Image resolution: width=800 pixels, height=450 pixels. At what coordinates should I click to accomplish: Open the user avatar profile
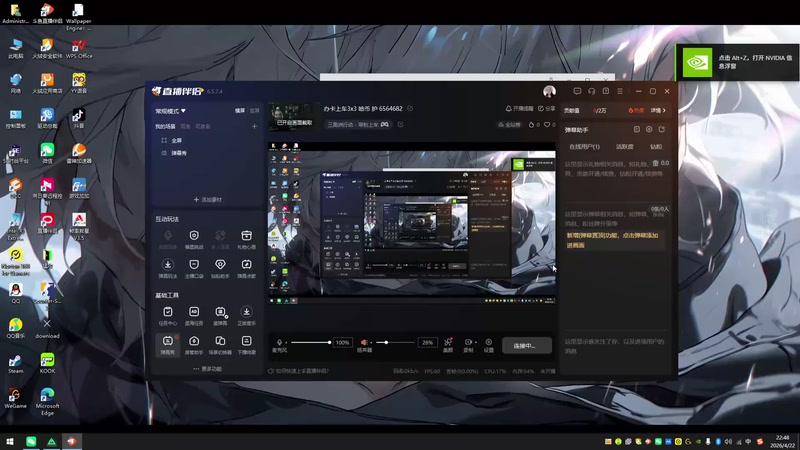pos(549,91)
